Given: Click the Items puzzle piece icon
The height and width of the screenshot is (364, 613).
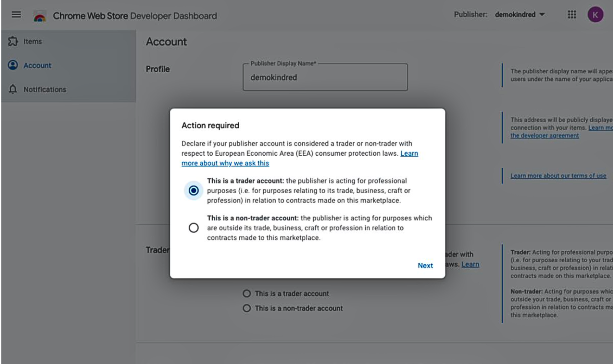Looking at the screenshot, I should click(x=13, y=41).
